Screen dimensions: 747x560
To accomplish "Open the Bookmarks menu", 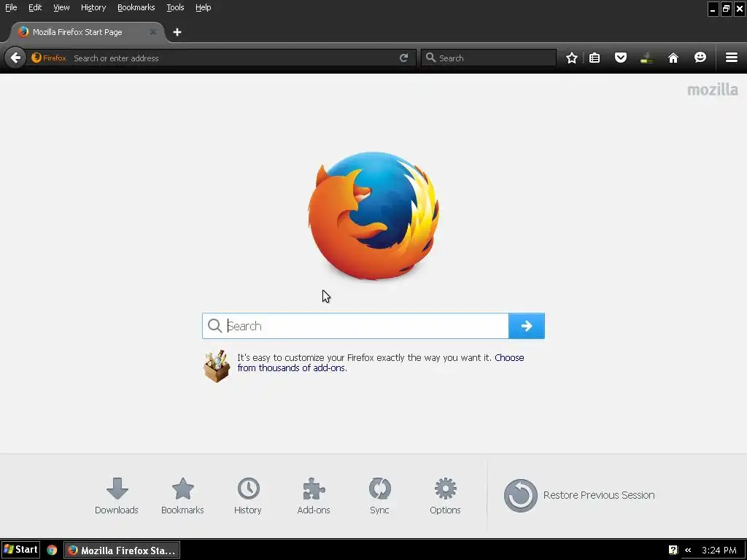I will (136, 7).
